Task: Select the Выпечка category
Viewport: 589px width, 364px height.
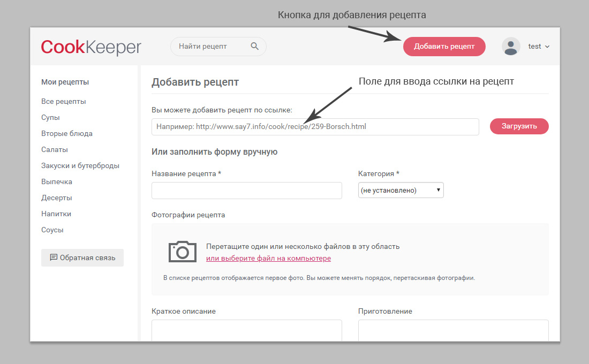Action: 57,182
